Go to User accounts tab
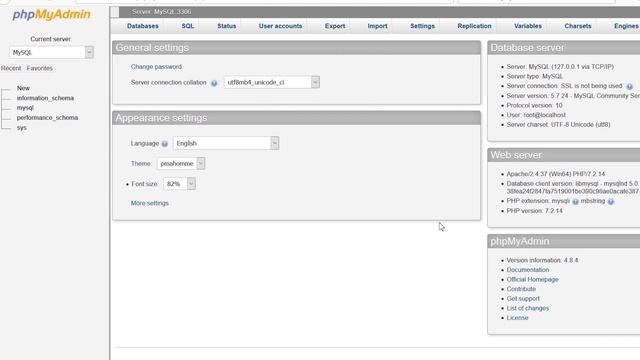This screenshot has width=640, height=360. [280, 26]
